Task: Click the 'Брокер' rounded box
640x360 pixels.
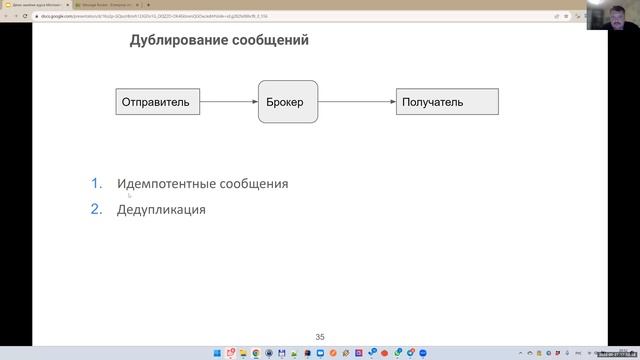Action: pos(288,102)
